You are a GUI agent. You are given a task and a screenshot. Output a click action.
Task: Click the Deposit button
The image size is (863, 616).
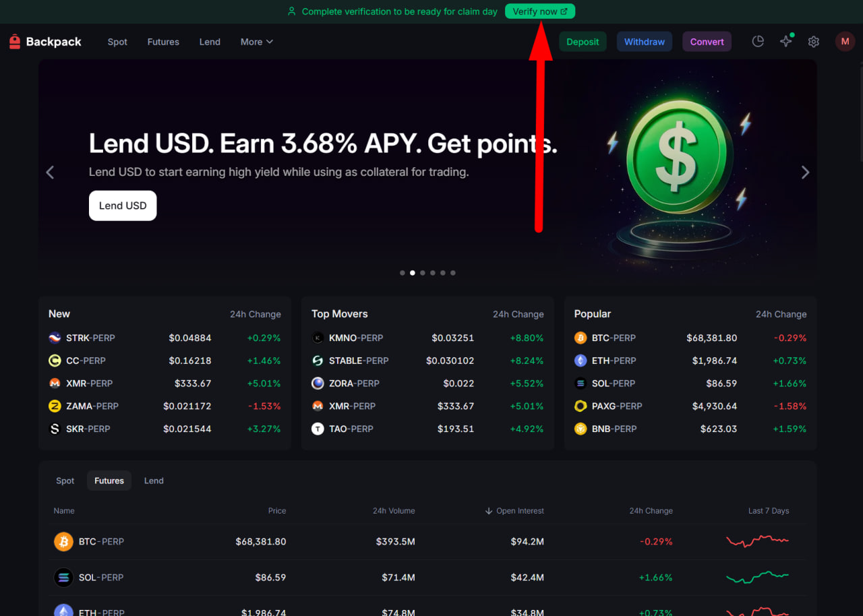[583, 42]
